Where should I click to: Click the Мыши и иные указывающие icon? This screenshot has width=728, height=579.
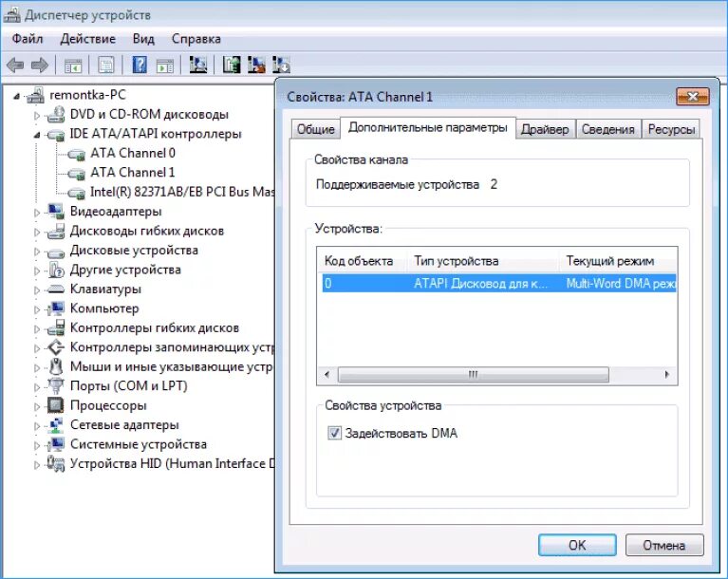[56, 366]
